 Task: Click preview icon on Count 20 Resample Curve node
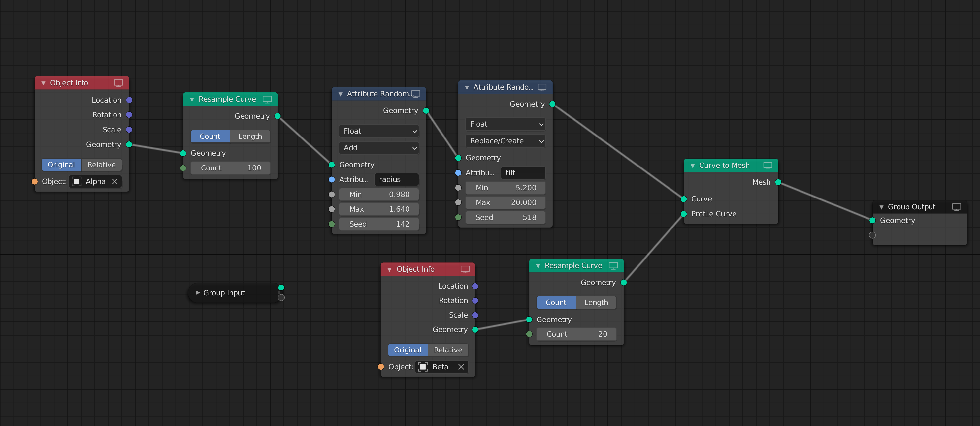[x=613, y=266]
